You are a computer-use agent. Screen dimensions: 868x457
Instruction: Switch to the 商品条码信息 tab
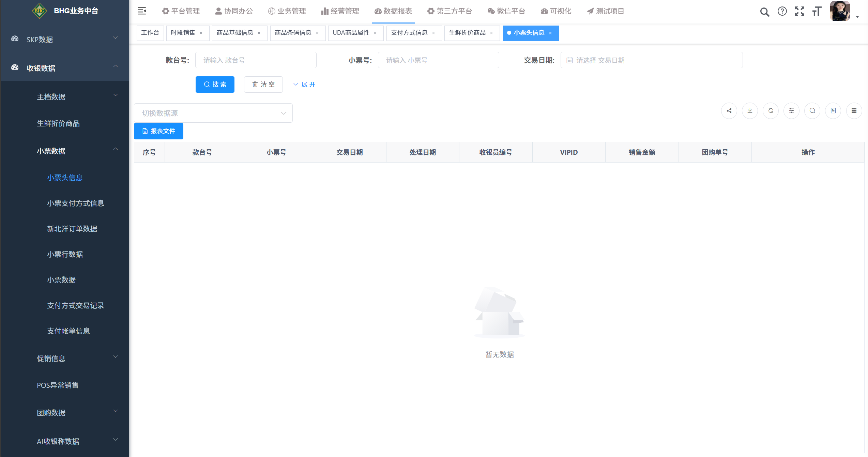pyautogui.click(x=293, y=33)
